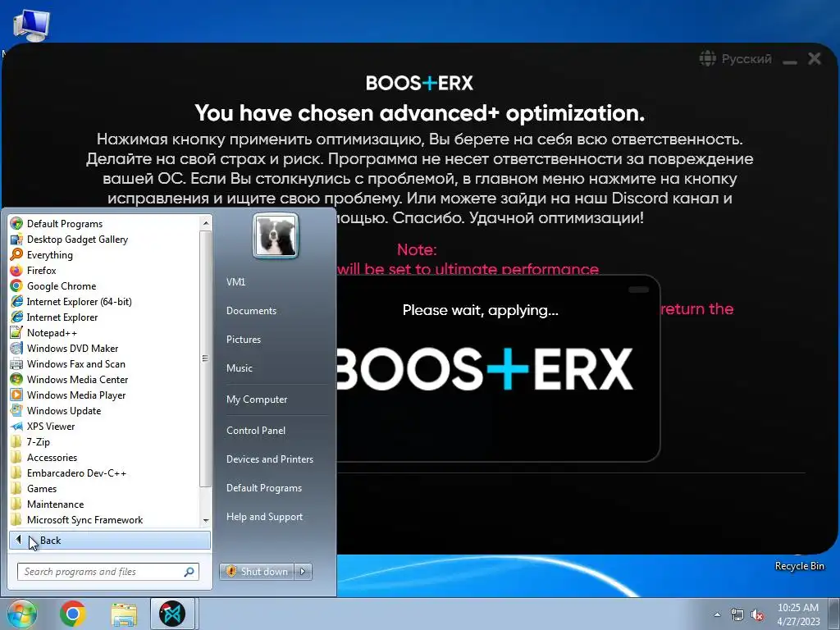The image size is (840, 630).
Task: Switch to BoosterX in the taskbar
Action: [x=172, y=614]
